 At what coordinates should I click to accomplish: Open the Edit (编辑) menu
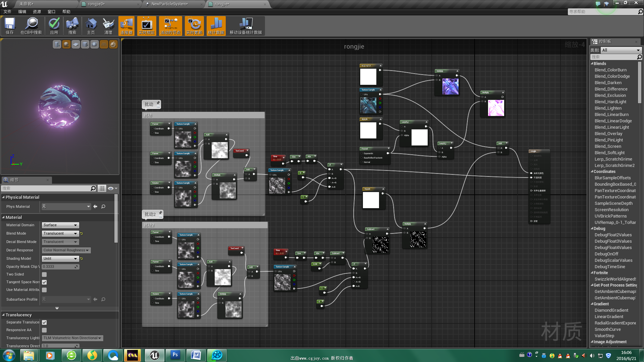coord(22,12)
